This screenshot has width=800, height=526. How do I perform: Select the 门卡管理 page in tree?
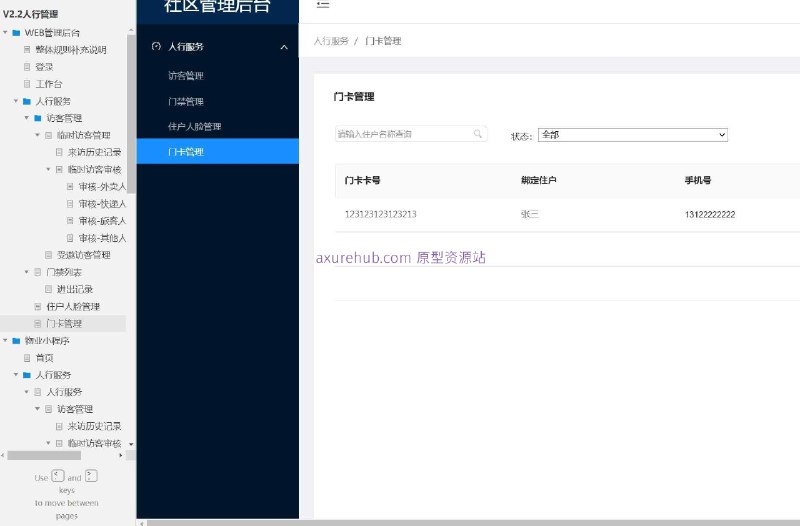tap(64, 323)
